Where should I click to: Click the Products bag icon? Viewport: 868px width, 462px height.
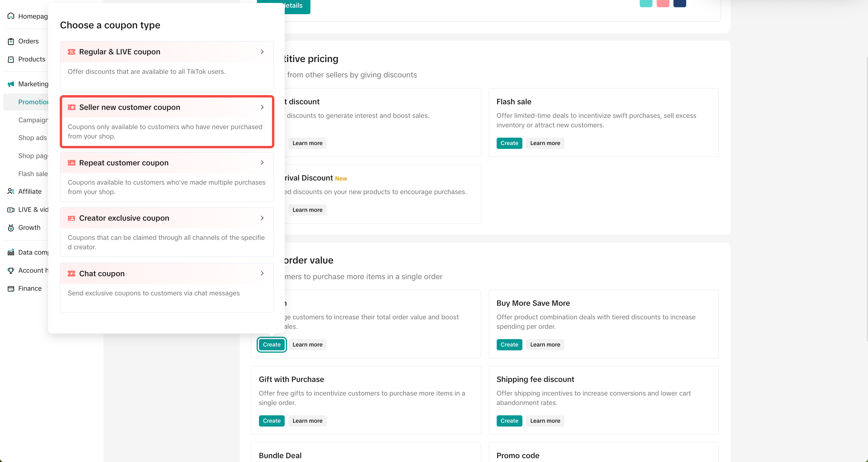pyautogui.click(x=11, y=59)
